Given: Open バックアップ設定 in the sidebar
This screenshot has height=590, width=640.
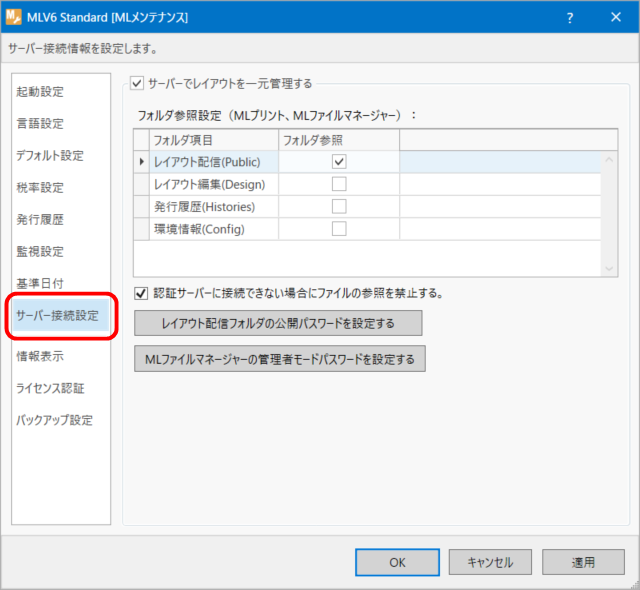Looking at the screenshot, I should pyautogui.click(x=54, y=420).
